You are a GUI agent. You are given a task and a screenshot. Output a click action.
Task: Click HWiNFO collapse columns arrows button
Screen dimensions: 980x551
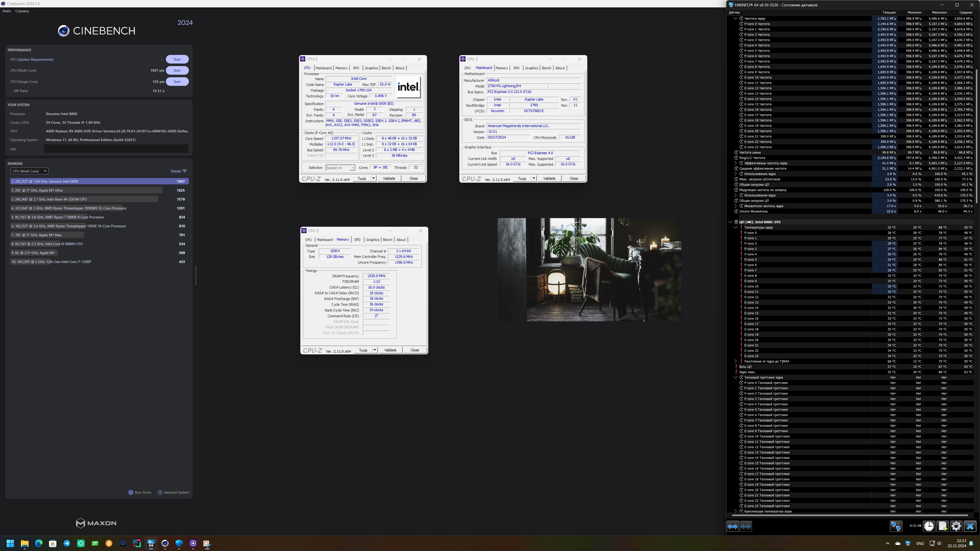tap(746, 526)
